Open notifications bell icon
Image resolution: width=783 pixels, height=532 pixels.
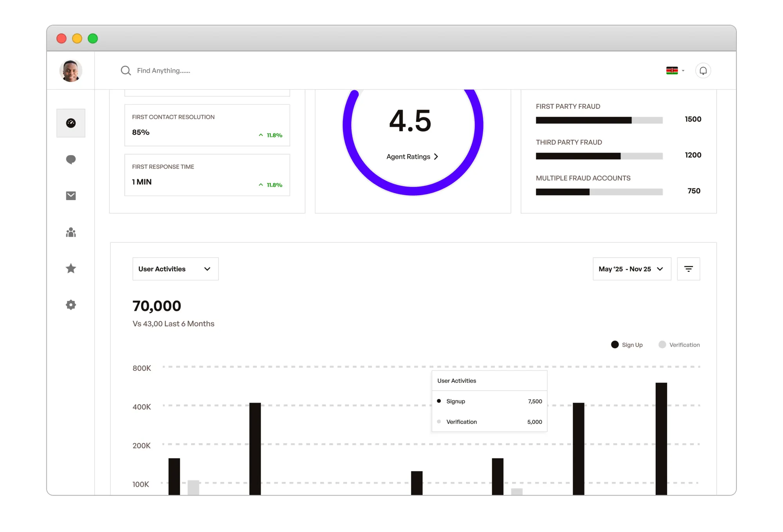tap(703, 71)
